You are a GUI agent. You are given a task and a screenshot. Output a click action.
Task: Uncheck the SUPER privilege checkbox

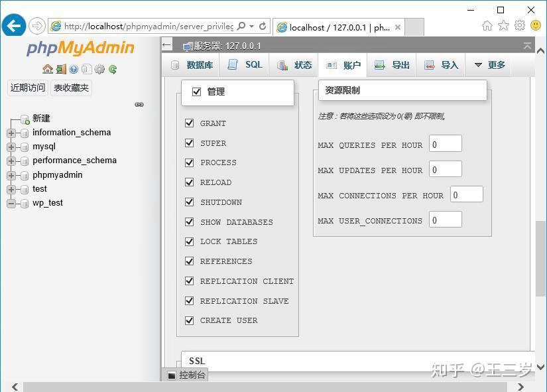[x=190, y=143]
